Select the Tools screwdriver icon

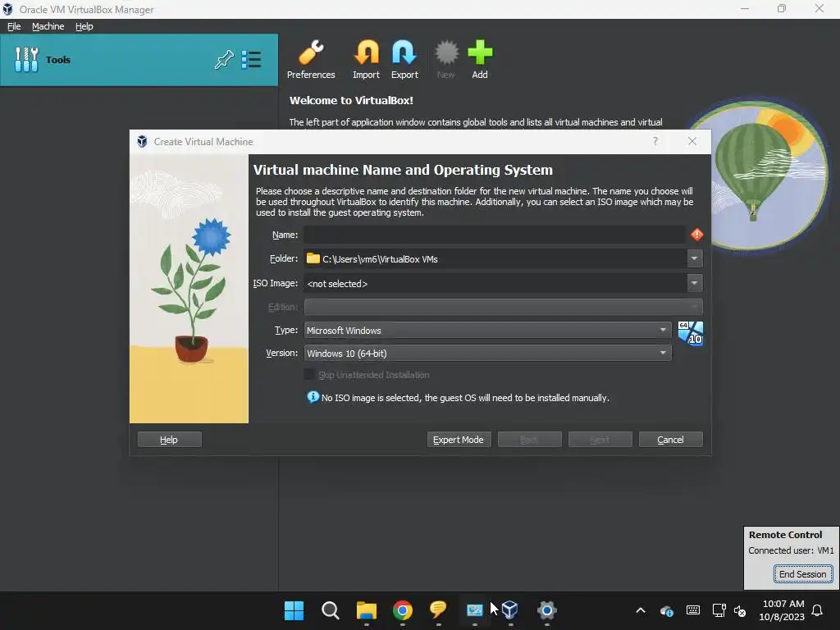[x=27, y=59]
